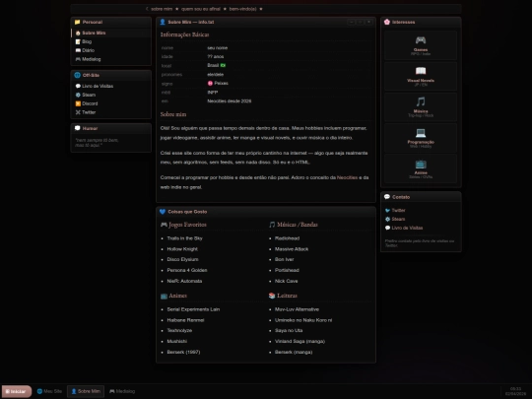This screenshot has width=532, height=399.
Task: Click 'Berserk (1997)' in Animes list
Action: tap(183, 352)
